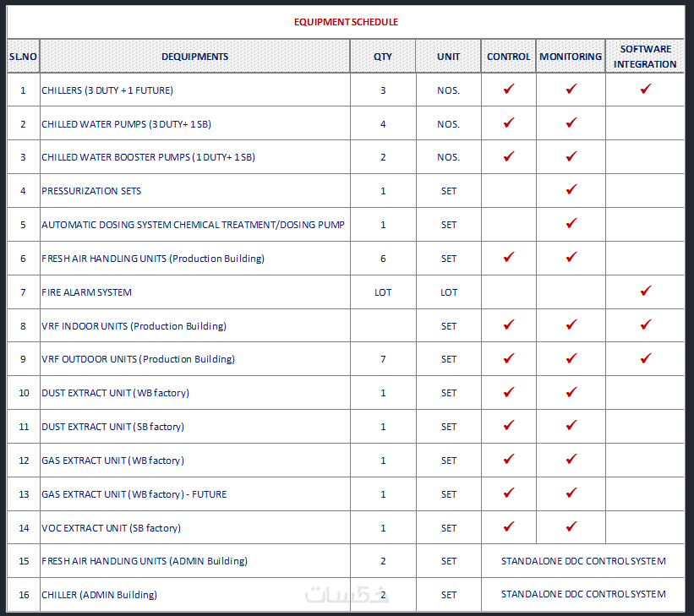The image size is (694, 616).
Task: Click VRF Outdoor Units software integration checkmark
Action: [x=645, y=358]
